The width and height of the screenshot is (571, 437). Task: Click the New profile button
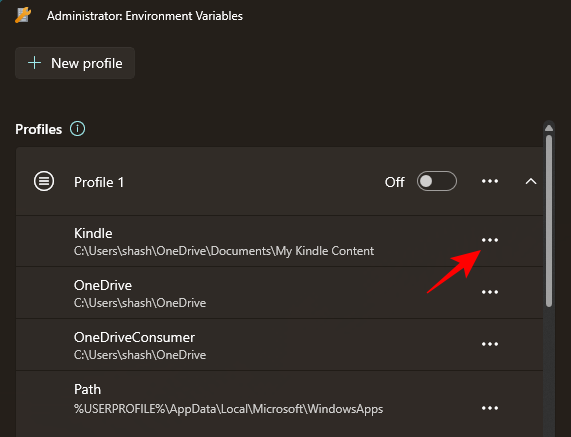click(x=75, y=63)
